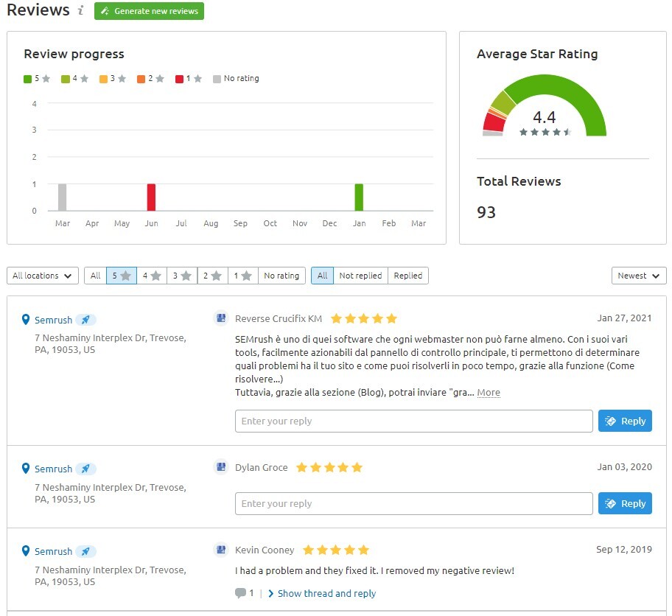This screenshot has height=616, width=672.
Task: Click the reply input field under Dylan Groce's review
Action: click(x=413, y=503)
